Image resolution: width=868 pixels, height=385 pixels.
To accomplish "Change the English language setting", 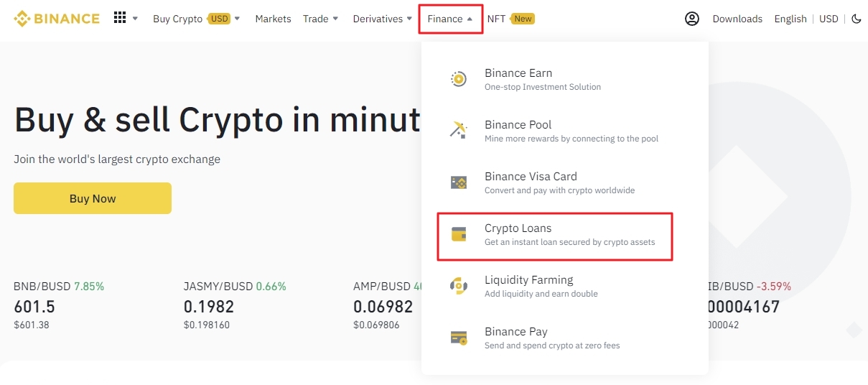I will coord(790,19).
